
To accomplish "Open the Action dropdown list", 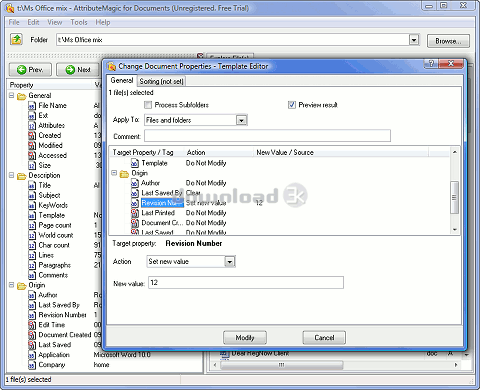I will 229,262.
